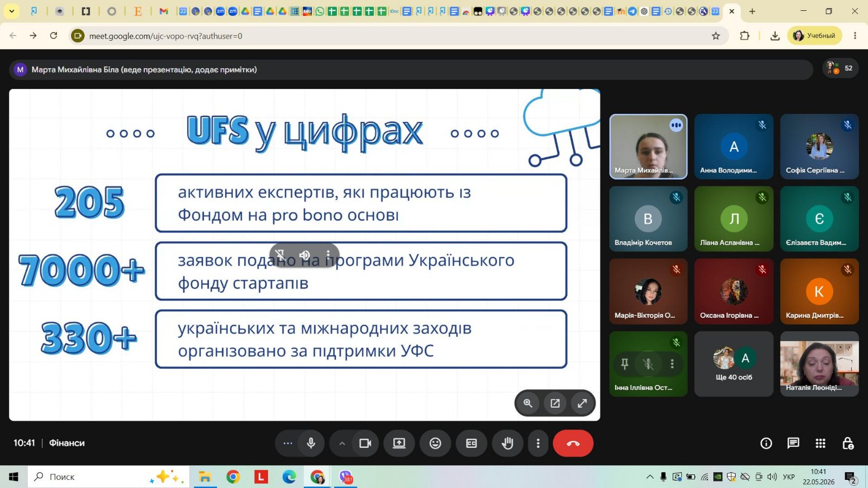The image size is (868, 488).
Task: Open meeting details info icon
Action: tap(766, 443)
